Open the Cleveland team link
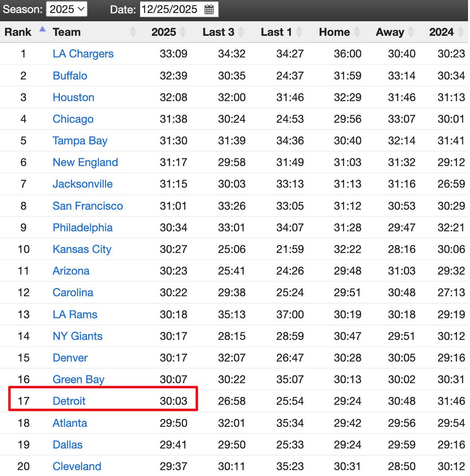 (x=77, y=466)
